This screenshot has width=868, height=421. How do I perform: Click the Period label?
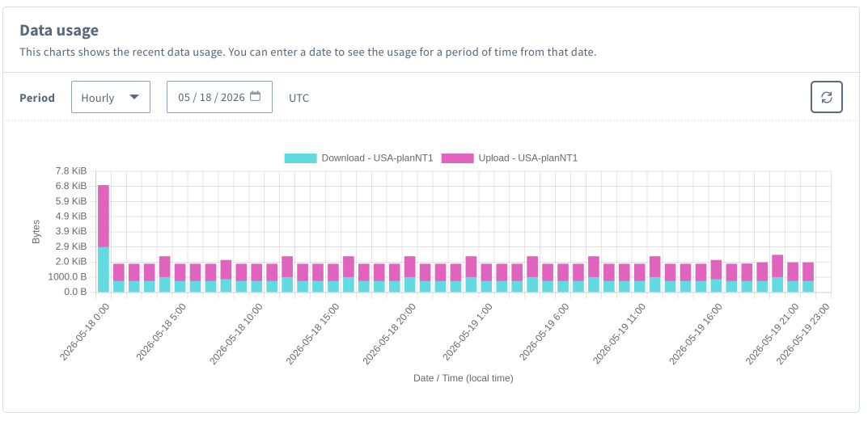click(37, 98)
